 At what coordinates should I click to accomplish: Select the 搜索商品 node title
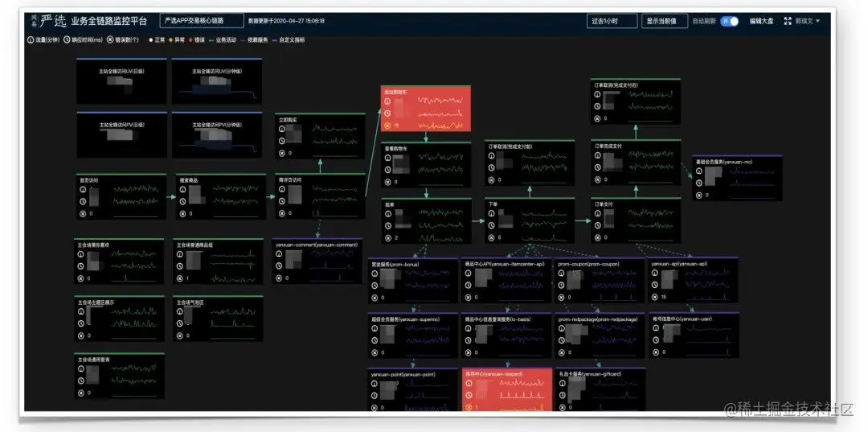click(x=189, y=180)
